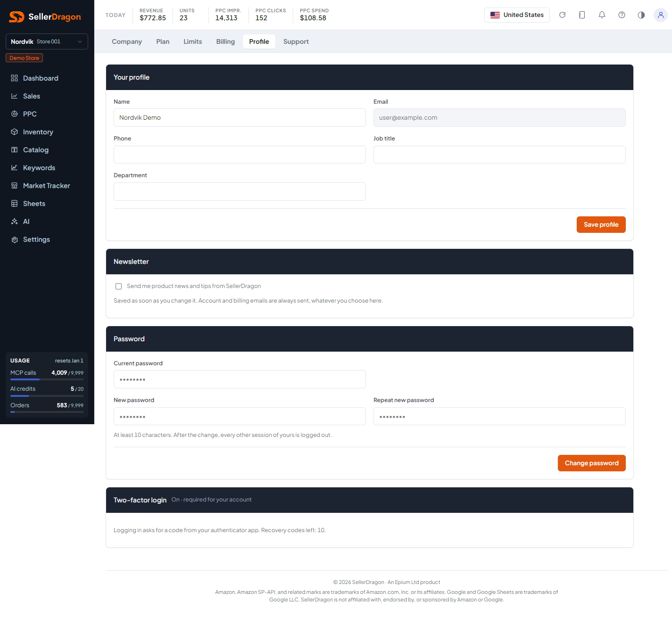The height and width of the screenshot is (617, 672).
Task: Focus the New password field
Action: (x=240, y=416)
